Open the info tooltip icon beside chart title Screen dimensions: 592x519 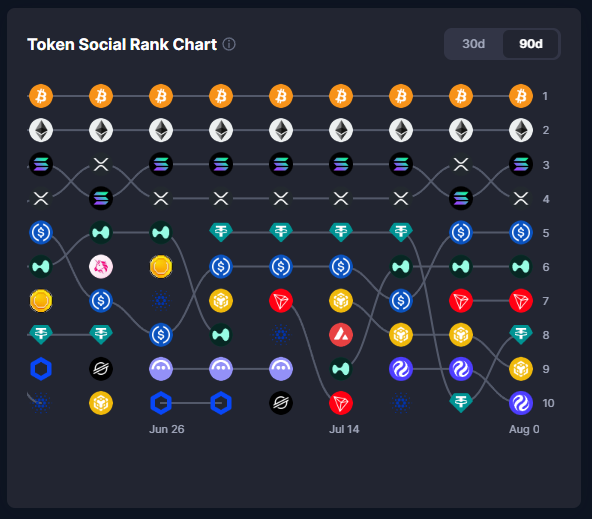pos(229,44)
